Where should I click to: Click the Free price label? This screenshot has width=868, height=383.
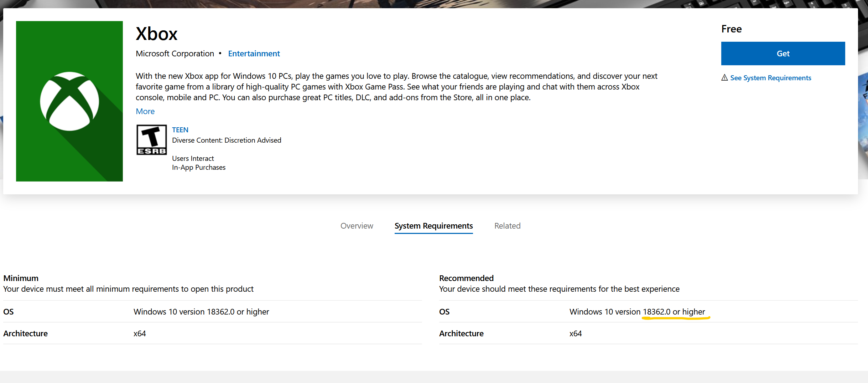point(732,29)
